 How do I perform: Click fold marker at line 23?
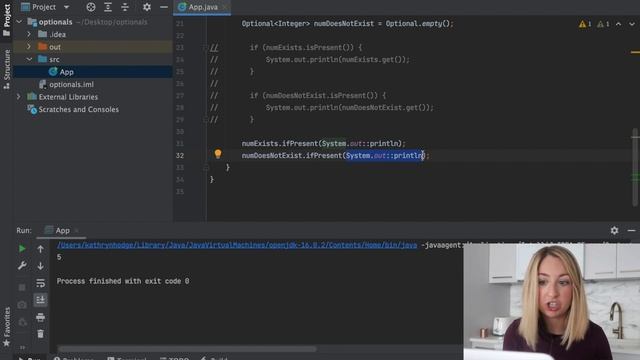[x=205, y=48]
